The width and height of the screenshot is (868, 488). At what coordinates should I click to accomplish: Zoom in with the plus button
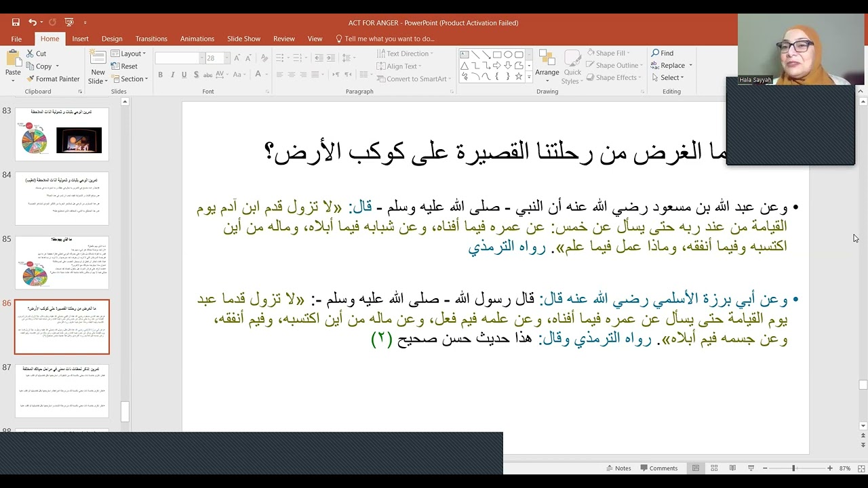coord(829,468)
